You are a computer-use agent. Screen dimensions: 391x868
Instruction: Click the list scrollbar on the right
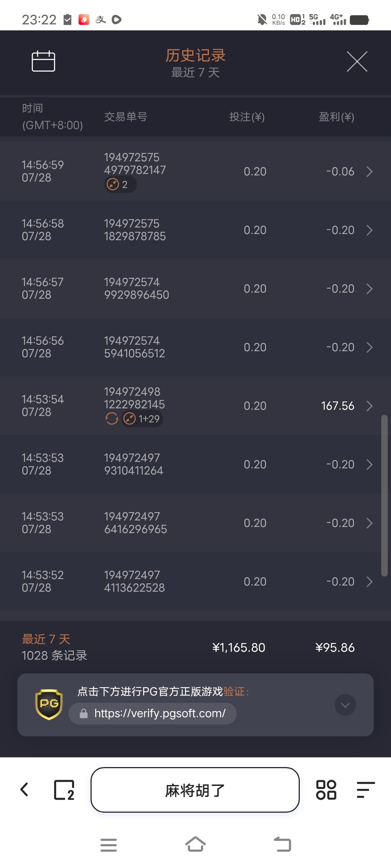(x=384, y=495)
